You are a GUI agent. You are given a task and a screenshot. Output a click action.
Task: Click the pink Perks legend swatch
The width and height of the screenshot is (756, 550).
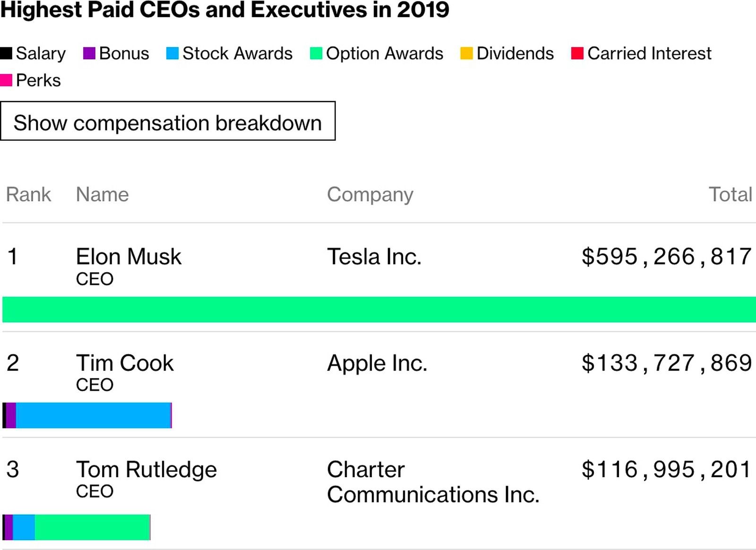point(6,80)
